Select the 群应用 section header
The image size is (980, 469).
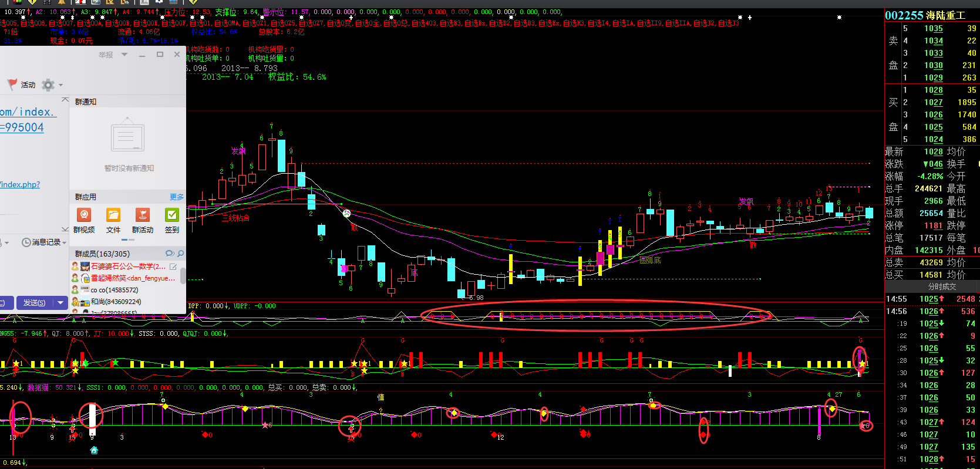[x=86, y=197]
